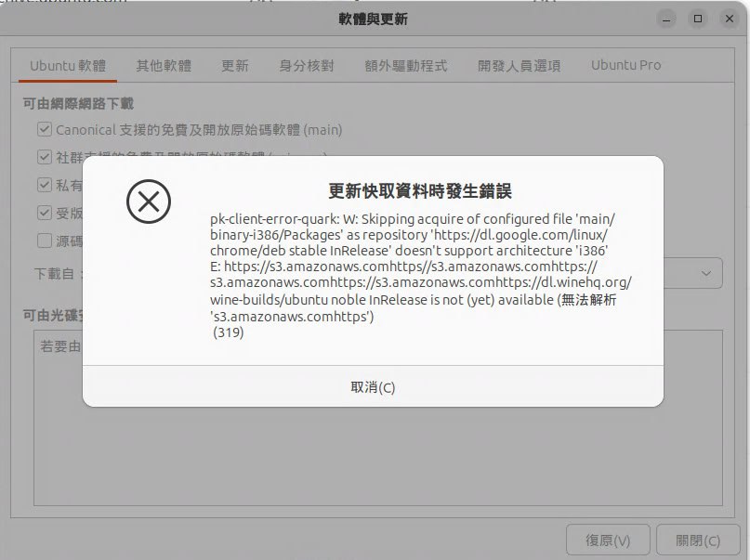This screenshot has width=750, height=560.
Task: Enable the unchecked 源碼 checkbox
Action: click(x=45, y=241)
